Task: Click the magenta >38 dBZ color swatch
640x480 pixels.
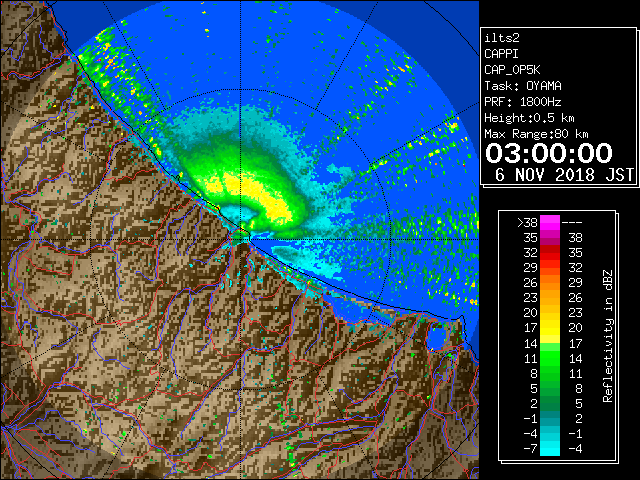Action: [550, 222]
